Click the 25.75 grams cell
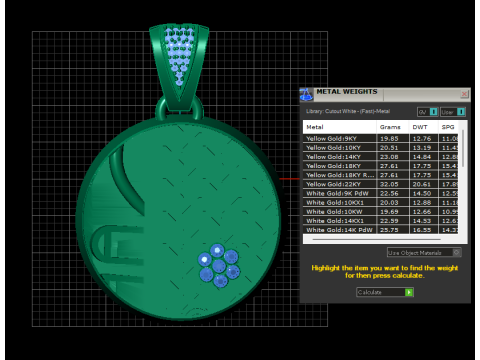 [x=393, y=230]
